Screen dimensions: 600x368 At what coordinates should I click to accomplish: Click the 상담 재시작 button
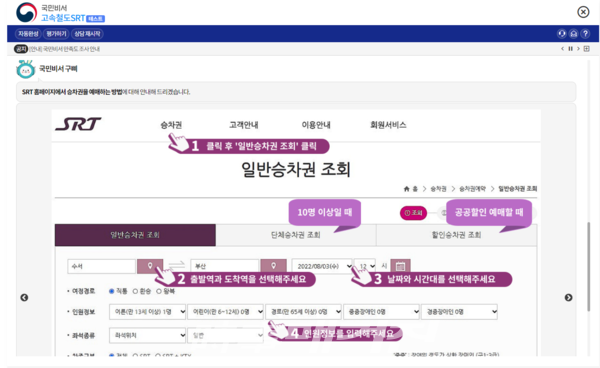coord(87,34)
